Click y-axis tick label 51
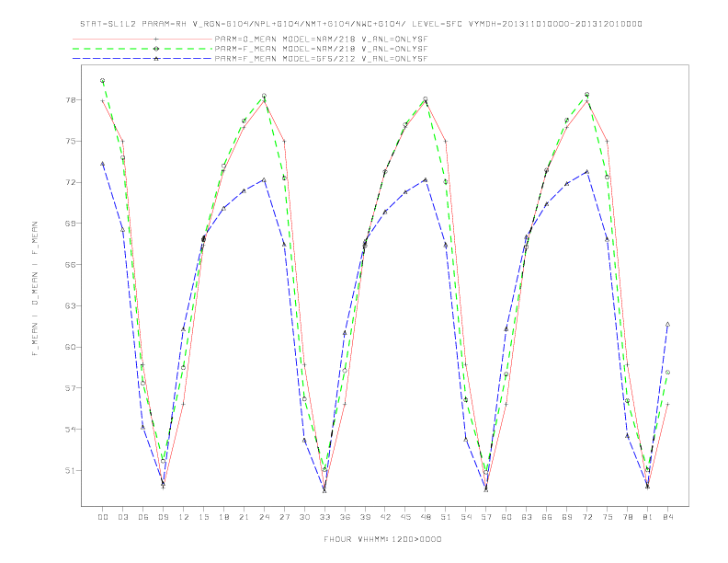Screen dimensions: 728x563 point(70,471)
